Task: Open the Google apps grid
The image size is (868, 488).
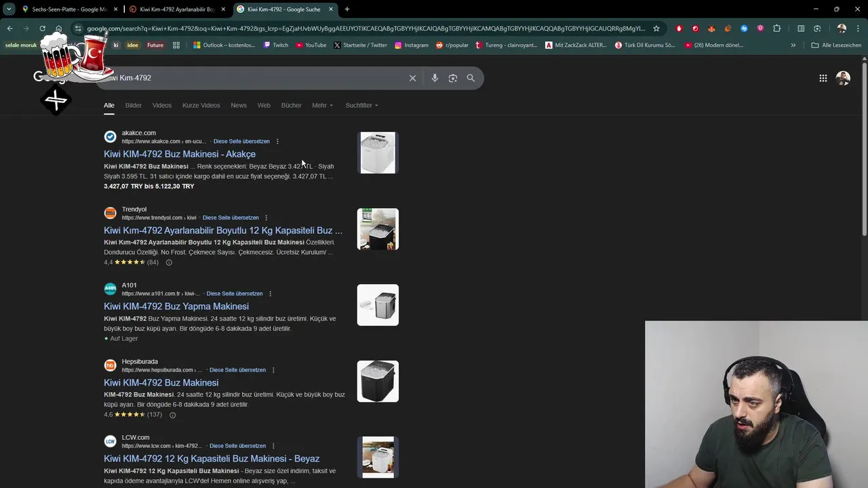Action: (x=823, y=78)
